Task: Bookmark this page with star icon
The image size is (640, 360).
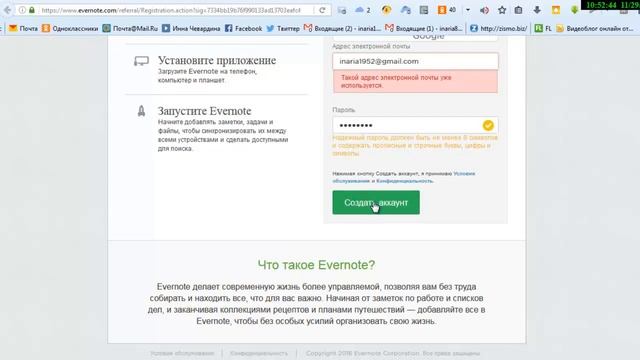Action: pos(502,11)
